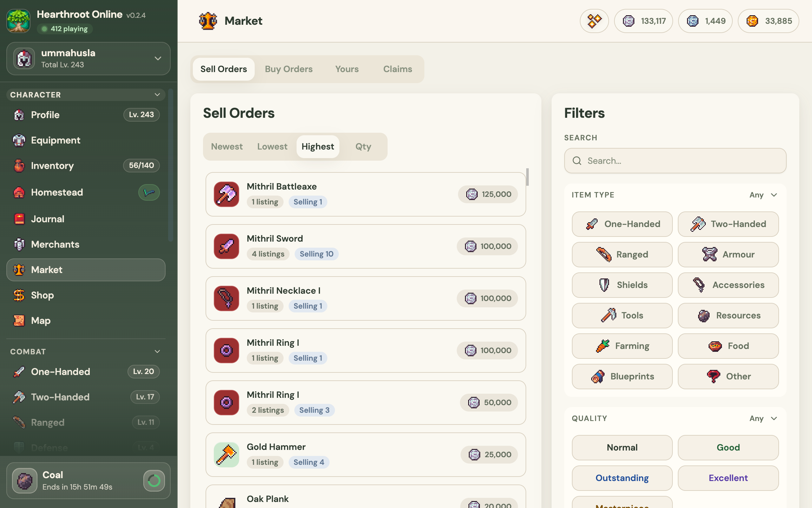The image size is (812, 508).
Task: Sort sell orders by Highest
Action: pos(318,146)
